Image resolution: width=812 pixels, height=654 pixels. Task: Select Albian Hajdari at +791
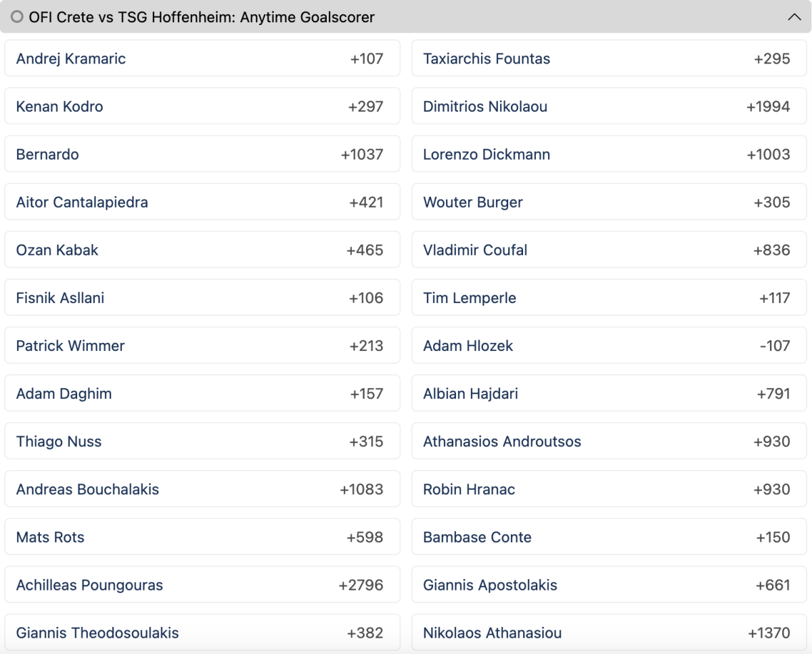(609, 394)
